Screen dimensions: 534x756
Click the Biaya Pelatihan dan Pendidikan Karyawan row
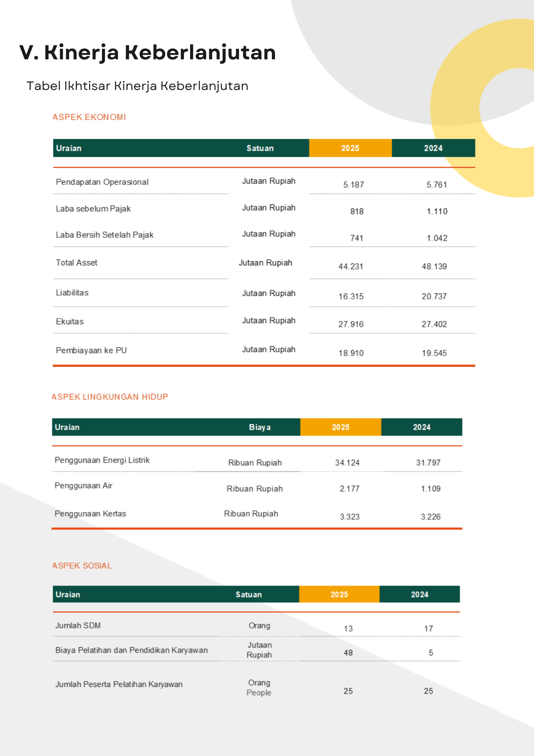[256, 649]
